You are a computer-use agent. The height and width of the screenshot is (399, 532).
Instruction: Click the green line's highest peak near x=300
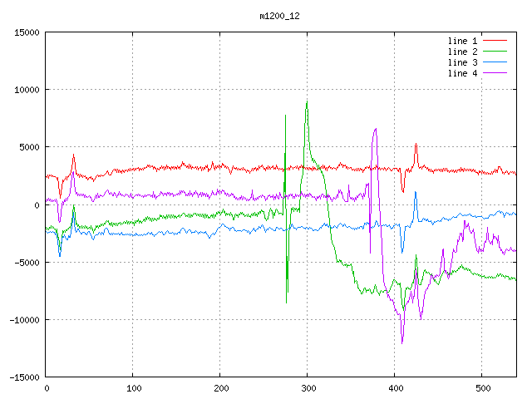(307, 102)
